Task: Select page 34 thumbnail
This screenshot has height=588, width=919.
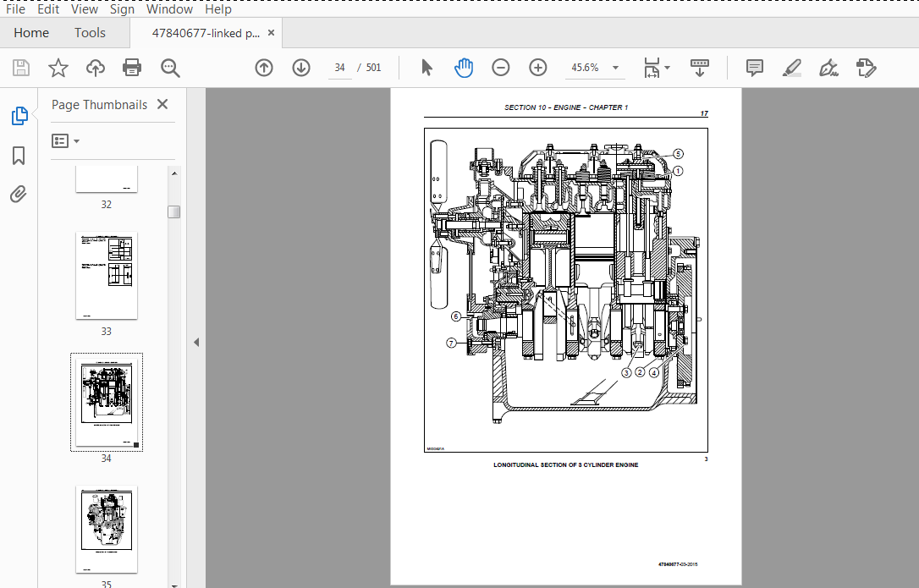Action: pyautogui.click(x=107, y=402)
